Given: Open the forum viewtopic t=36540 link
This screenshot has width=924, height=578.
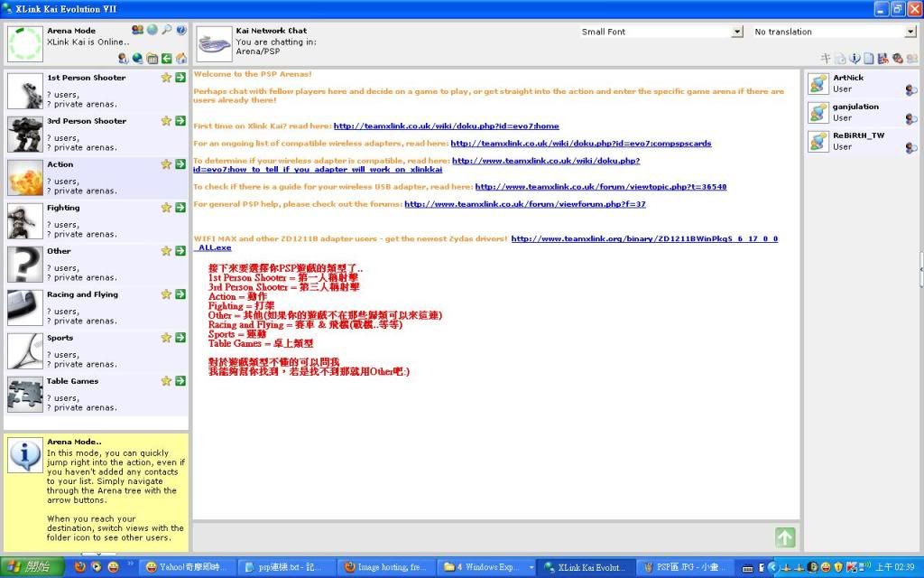Looking at the screenshot, I should (601, 186).
